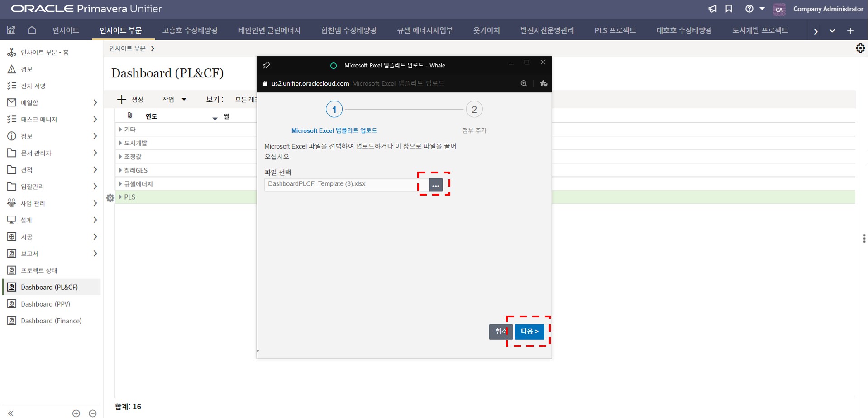Expand the 문서 관리자 sidebar section
This screenshot has height=418, width=868.
coord(95,153)
